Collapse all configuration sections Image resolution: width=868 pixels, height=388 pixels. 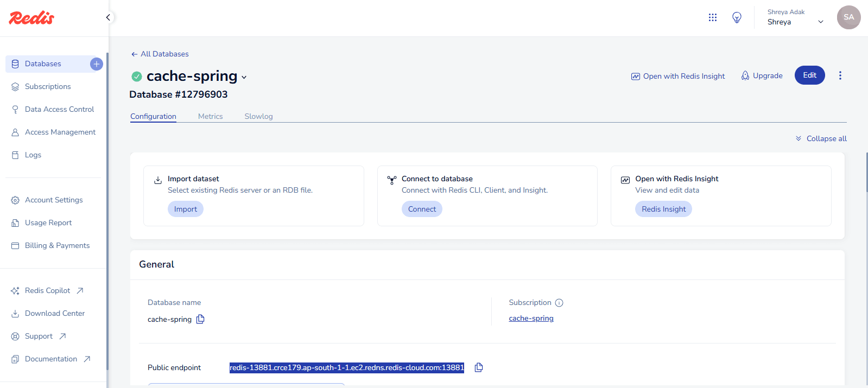821,139
